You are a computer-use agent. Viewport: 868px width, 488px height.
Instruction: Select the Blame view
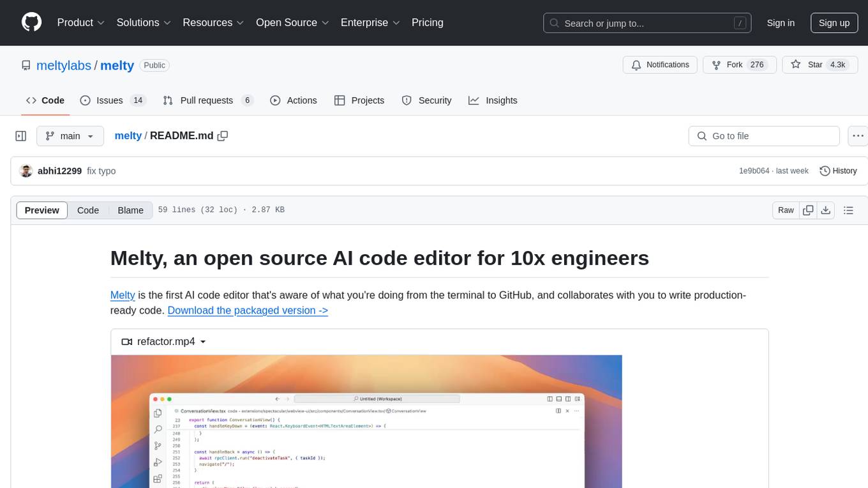pos(131,210)
